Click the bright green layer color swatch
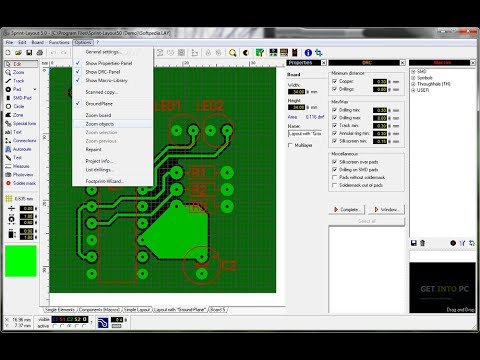The height and width of the screenshot is (360, 480). (21, 261)
